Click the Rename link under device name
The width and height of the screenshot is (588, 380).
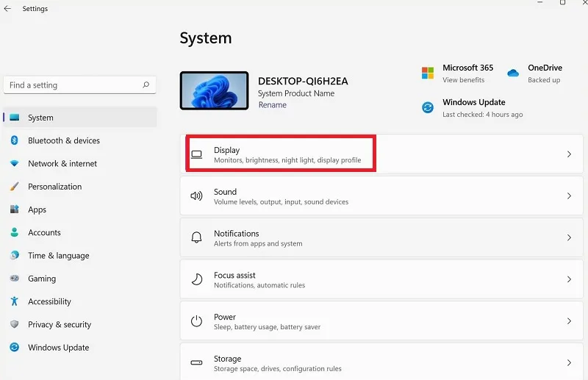click(x=272, y=105)
